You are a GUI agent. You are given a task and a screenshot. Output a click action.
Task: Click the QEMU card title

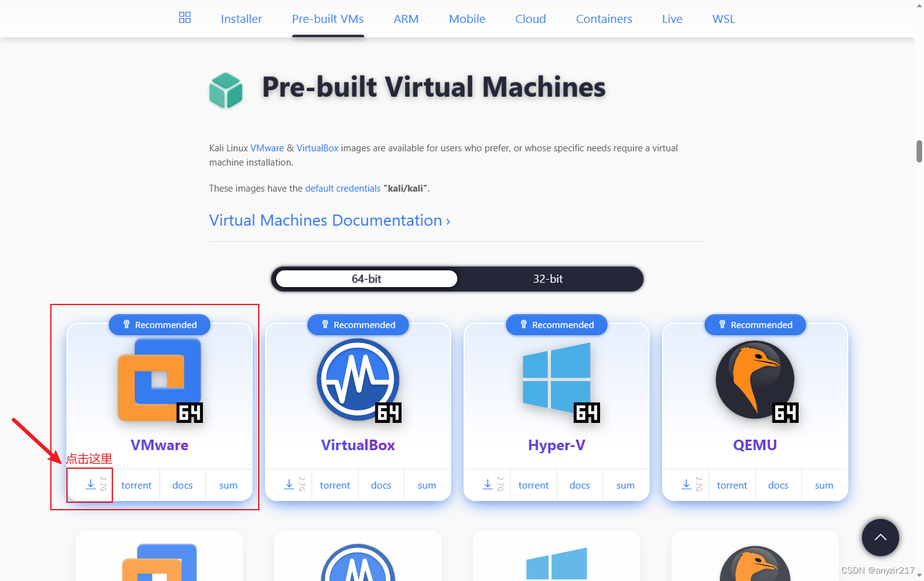(755, 445)
